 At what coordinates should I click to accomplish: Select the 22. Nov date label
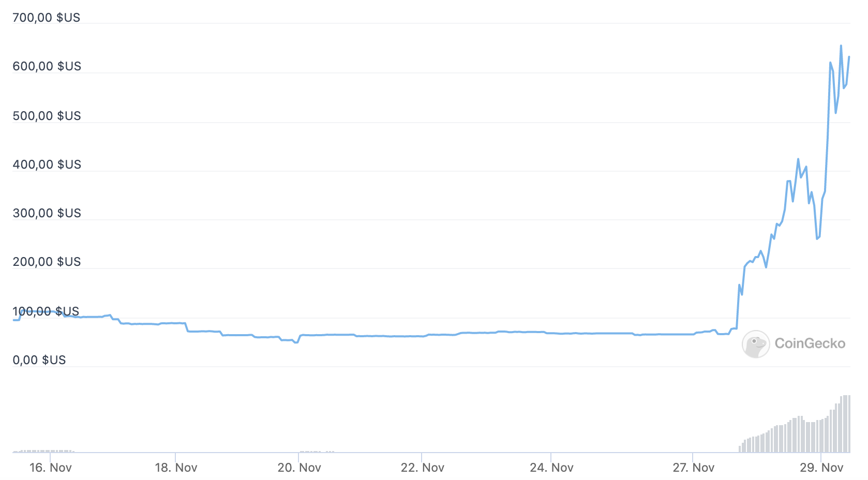pyautogui.click(x=422, y=468)
